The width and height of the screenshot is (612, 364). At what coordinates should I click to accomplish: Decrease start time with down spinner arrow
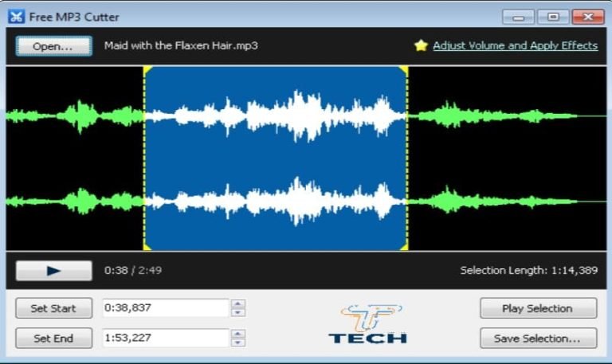click(x=238, y=312)
